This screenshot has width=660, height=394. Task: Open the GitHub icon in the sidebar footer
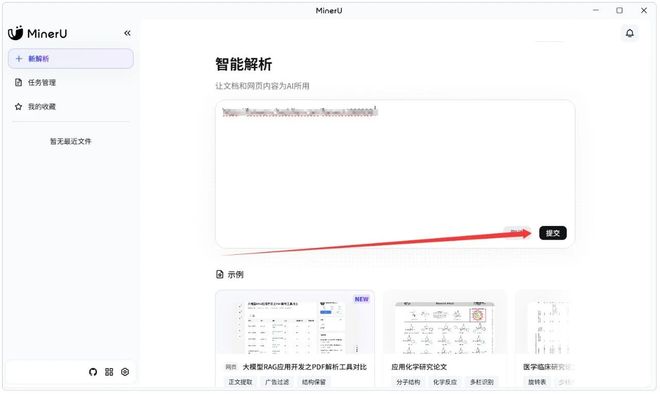point(93,372)
